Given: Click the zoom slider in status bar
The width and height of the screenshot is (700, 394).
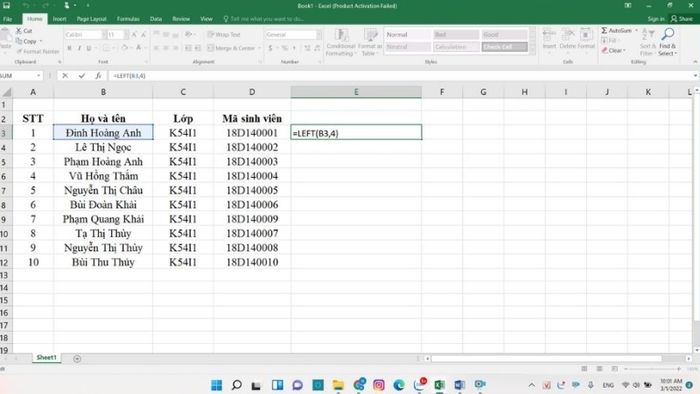Looking at the screenshot, I should pyautogui.click(x=652, y=369).
